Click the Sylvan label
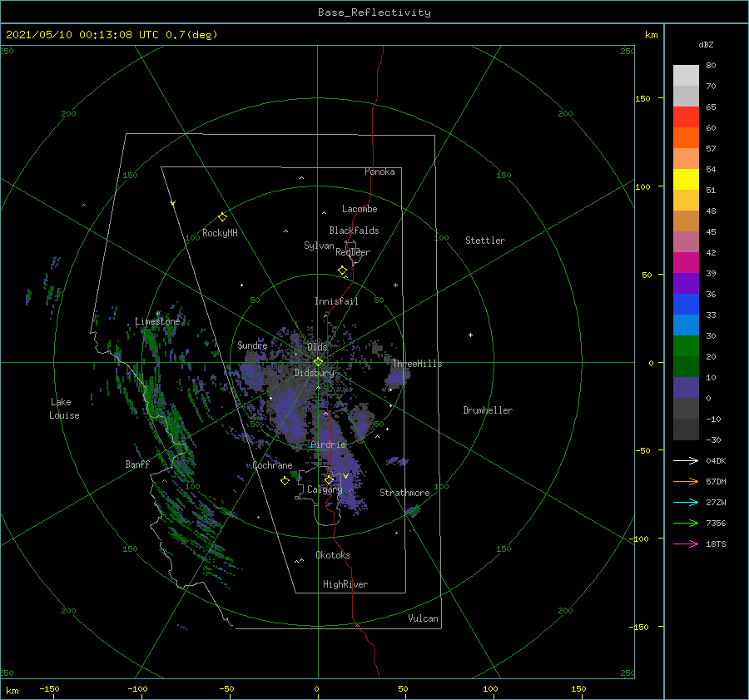The width and height of the screenshot is (749, 700). point(319,246)
